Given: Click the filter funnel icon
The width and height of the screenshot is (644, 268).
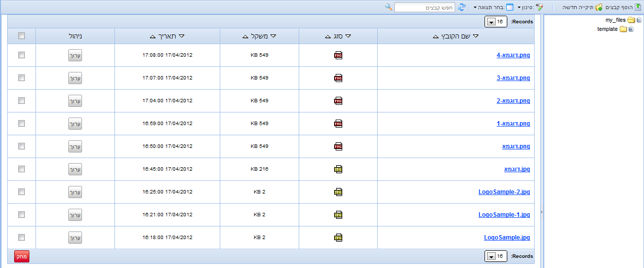Looking at the screenshot, I should pyautogui.click(x=539, y=7).
